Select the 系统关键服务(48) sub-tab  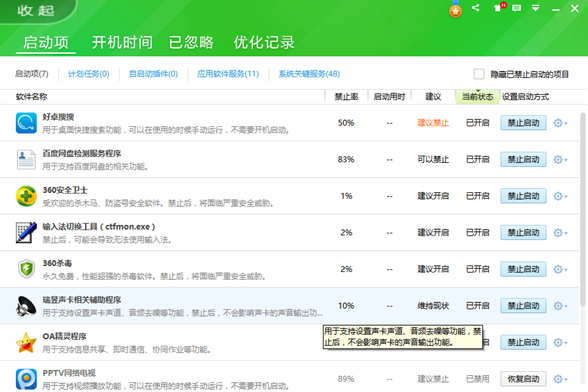tap(309, 74)
